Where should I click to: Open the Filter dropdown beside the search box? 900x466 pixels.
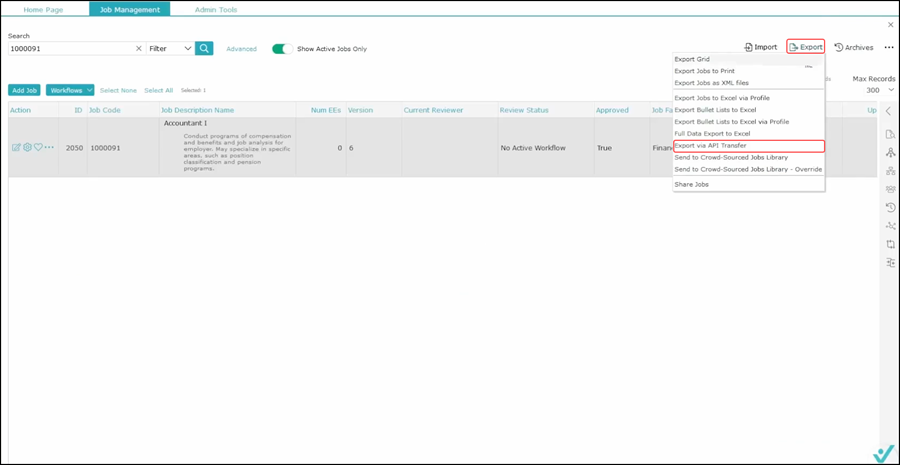pyautogui.click(x=170, y=48)
